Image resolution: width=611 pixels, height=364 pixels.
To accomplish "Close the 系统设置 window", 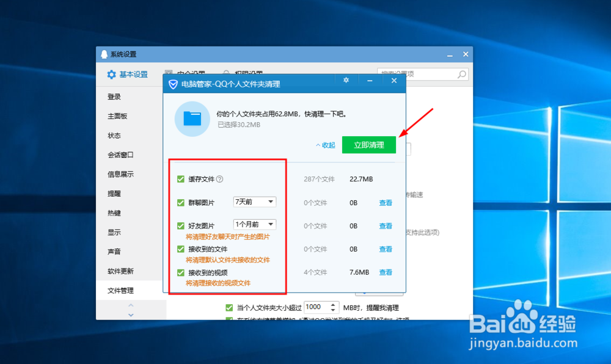I will point(466,54).
